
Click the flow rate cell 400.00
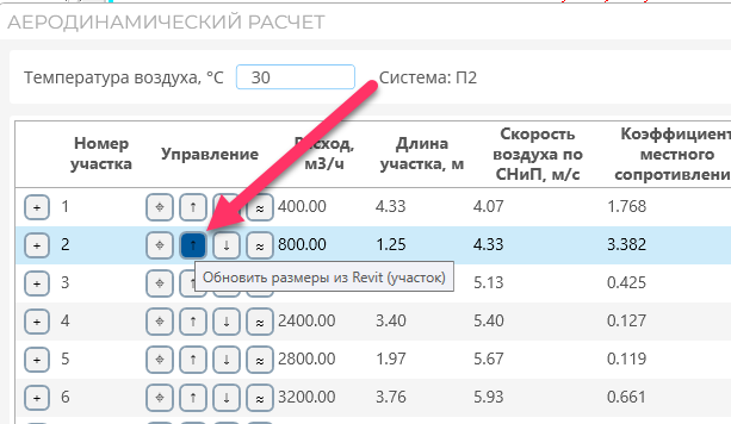[x=302, y=206]
